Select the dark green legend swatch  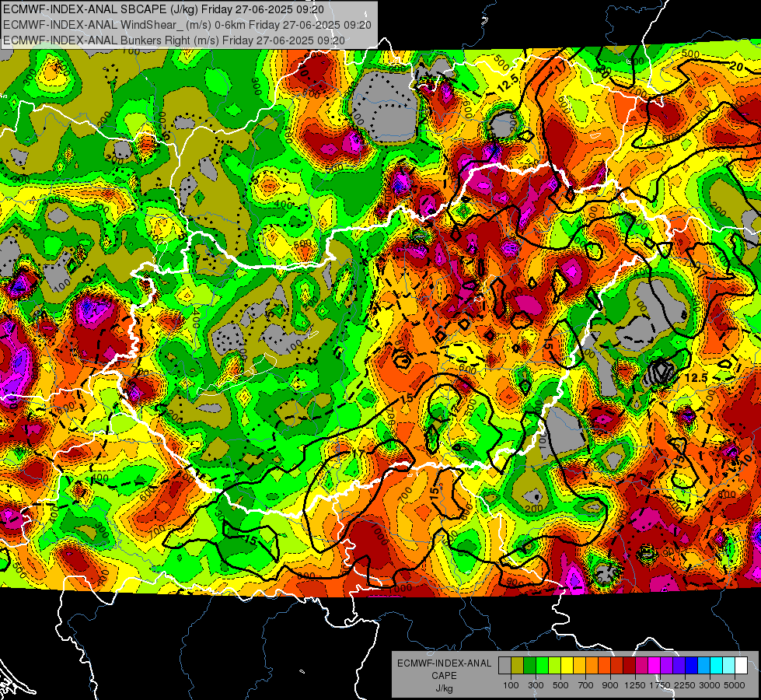point(529,666)
